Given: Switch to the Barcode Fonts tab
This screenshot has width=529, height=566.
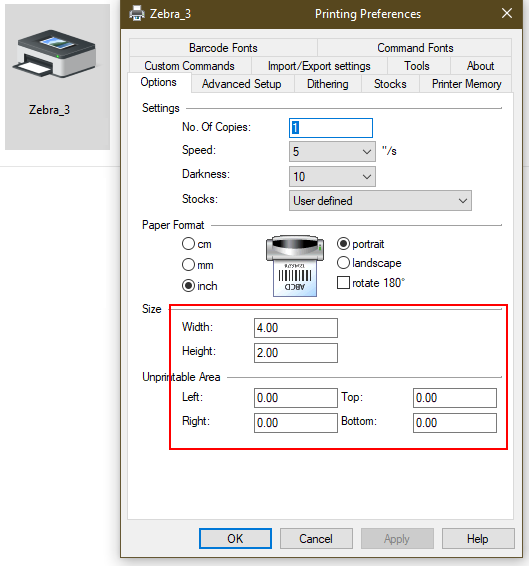Looking at the screenshot, I should (223, 48).
